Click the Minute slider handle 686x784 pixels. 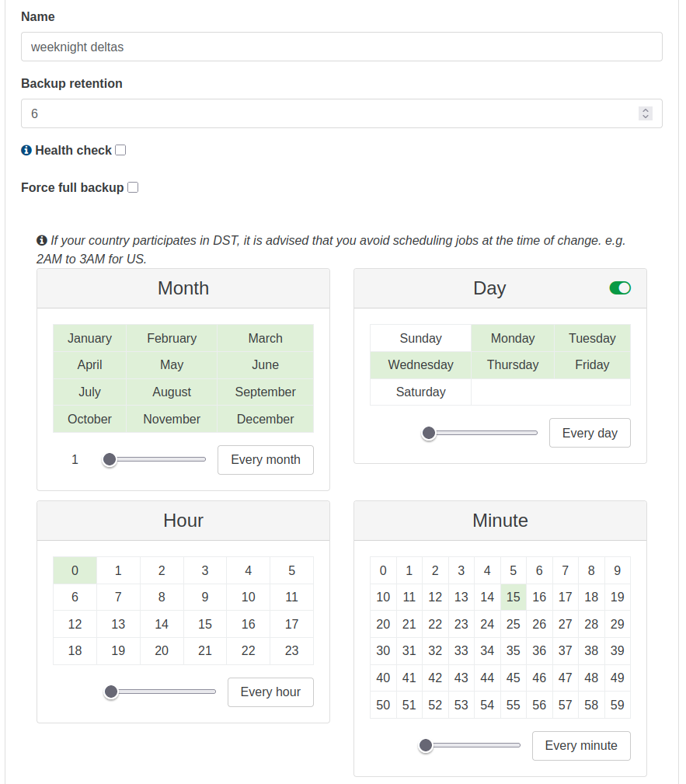click(x=425, y=746)
